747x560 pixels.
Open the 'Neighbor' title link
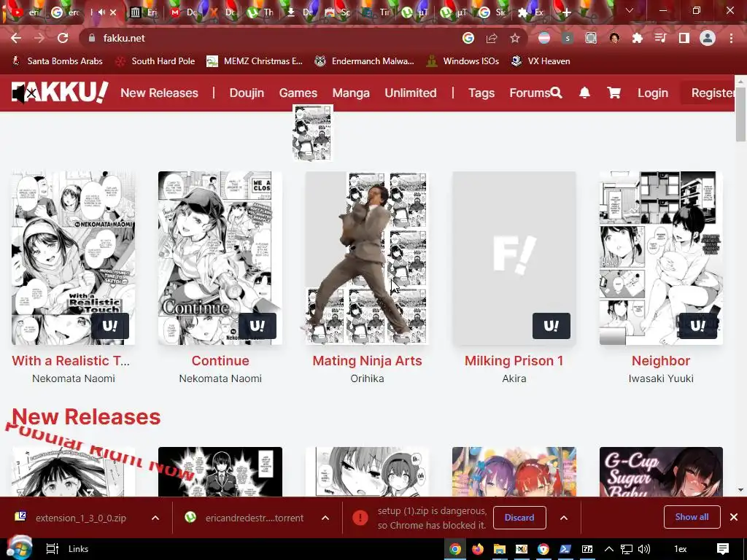pos(661,360)
